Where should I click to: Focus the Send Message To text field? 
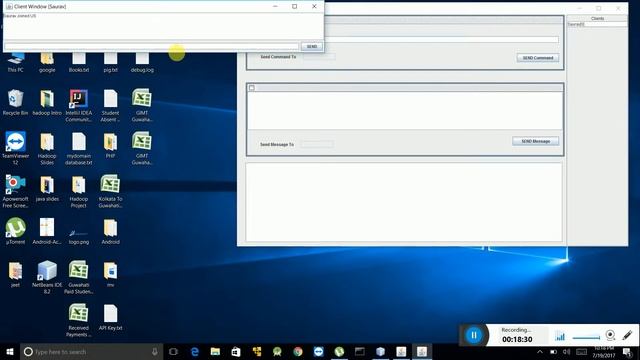pyautogui.click(x=317, y=144)
